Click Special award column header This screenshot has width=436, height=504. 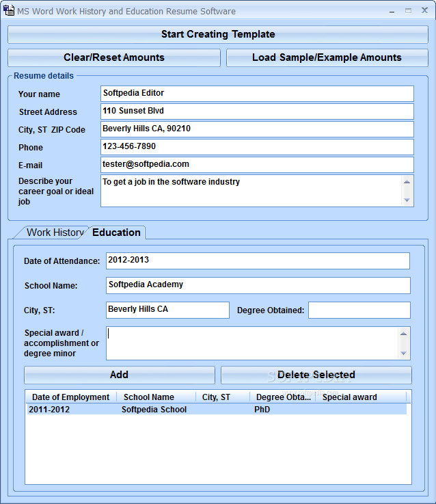(361, 397)
